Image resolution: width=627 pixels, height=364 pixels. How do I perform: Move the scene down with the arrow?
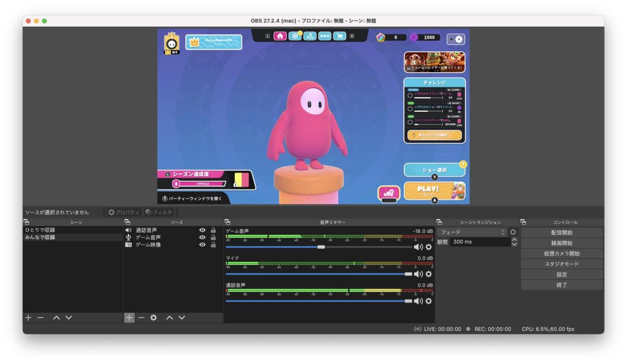tap(68, 318)
